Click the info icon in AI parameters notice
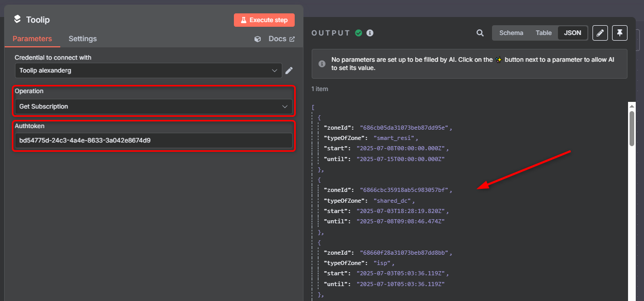This screenshot has height=301, width=644. tap(322, 64)
